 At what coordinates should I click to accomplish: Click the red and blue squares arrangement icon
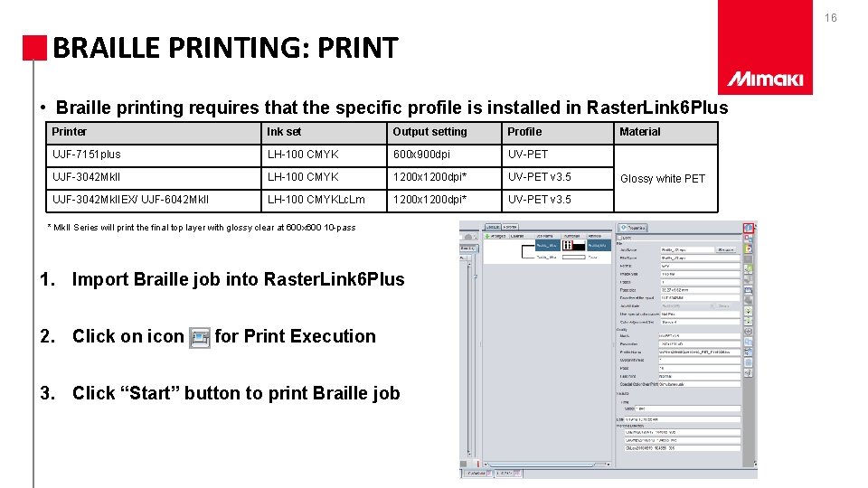coord(749,239)
